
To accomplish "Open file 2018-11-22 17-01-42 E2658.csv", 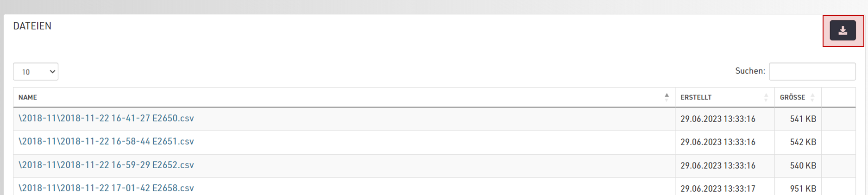I will pos(106,188).
